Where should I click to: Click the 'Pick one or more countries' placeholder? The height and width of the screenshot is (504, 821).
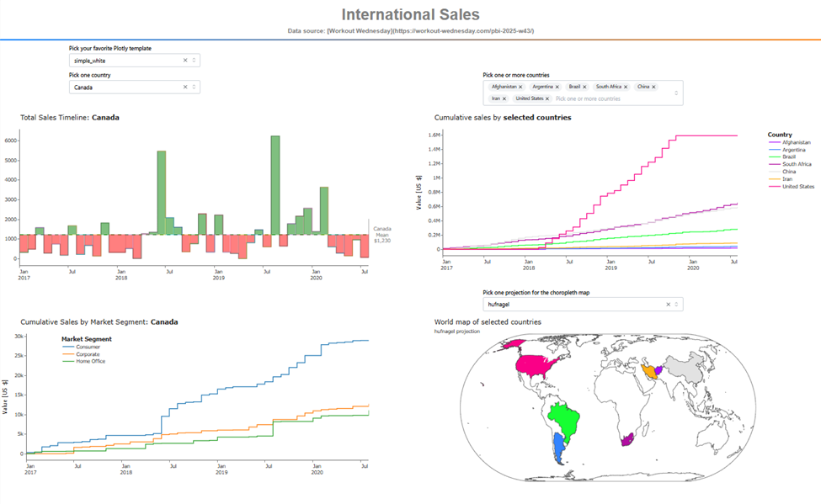(588, 98)
